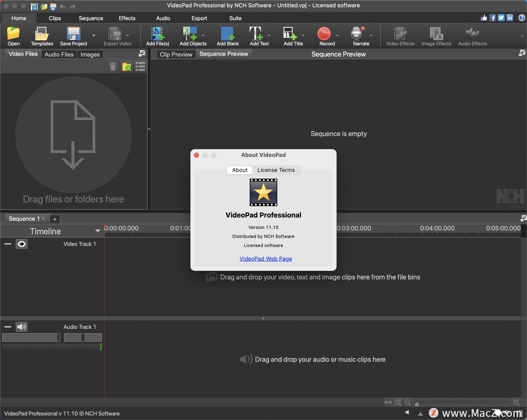Open the Clips ribbon tab
The height and width of the screenshot is (420, 527).
click(55, 18)
